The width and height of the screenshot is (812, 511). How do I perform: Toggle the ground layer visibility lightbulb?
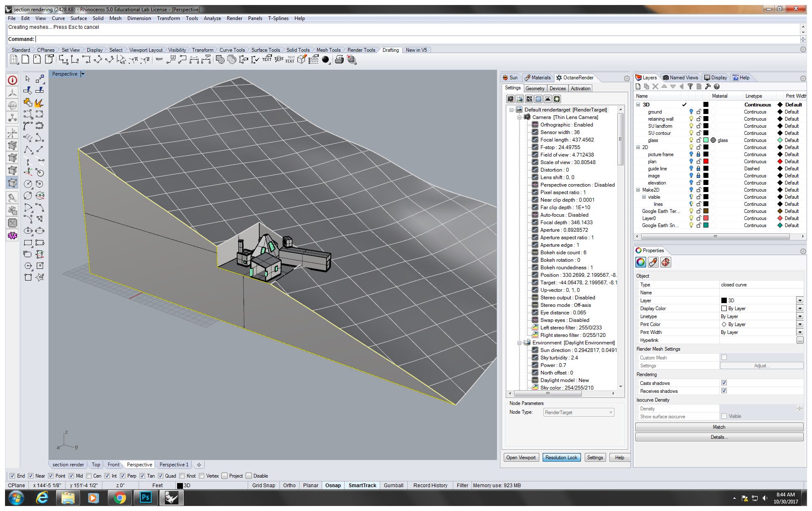pyautogui.click(x=691, y=111)
